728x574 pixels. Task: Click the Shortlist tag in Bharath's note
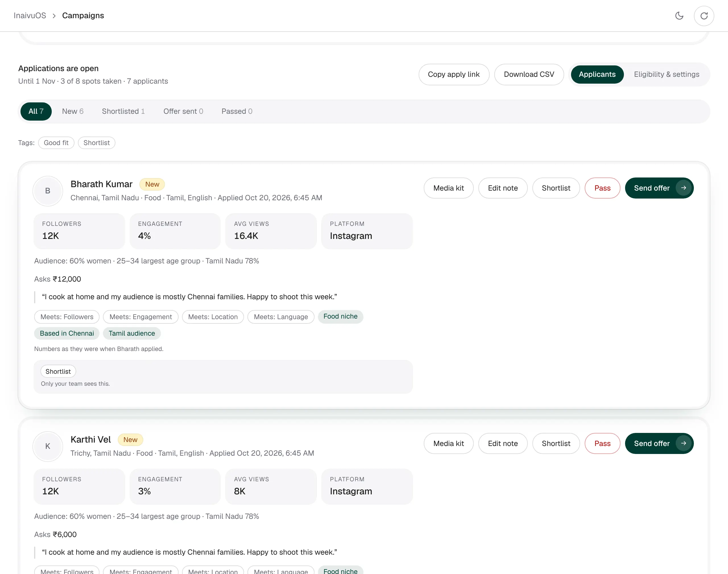click(58, 371)
